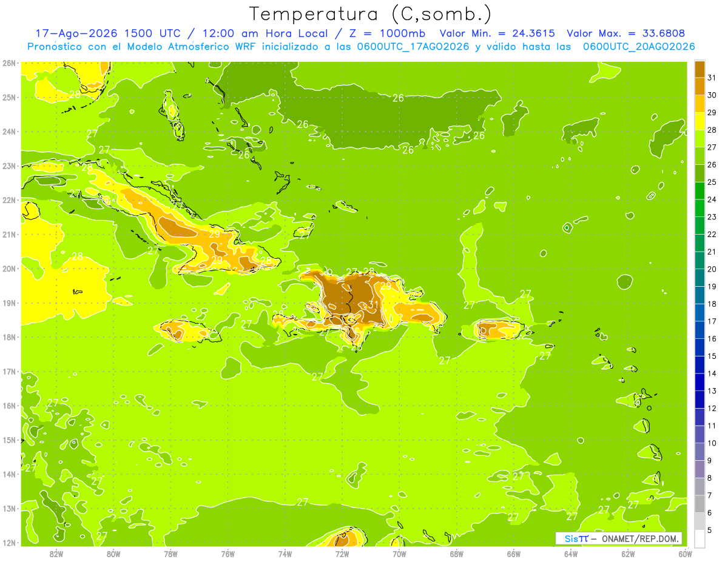Click the yellow swatch between 28 and 29
The height and width of the screenshot is (562, 728).
click(699, 121)
